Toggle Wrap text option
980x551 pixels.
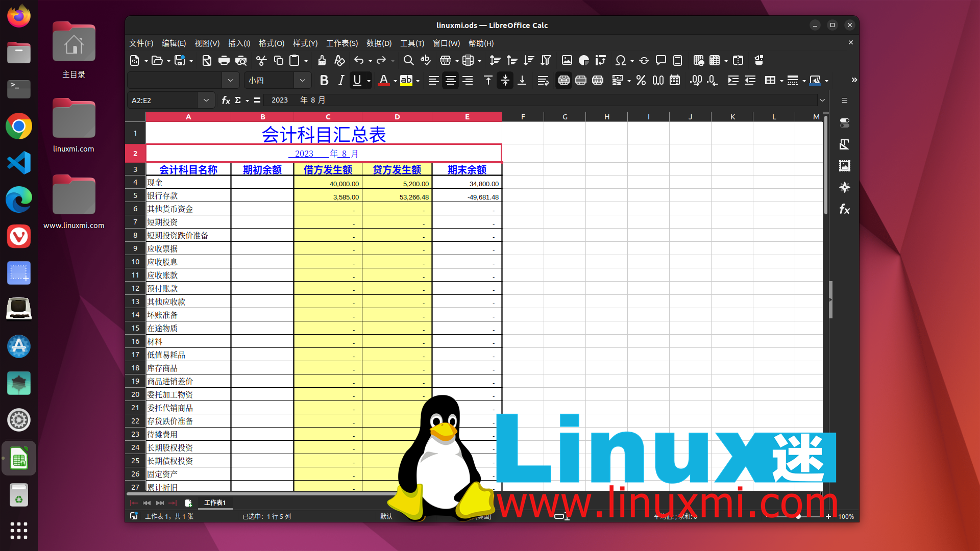(x=543, y=81)
